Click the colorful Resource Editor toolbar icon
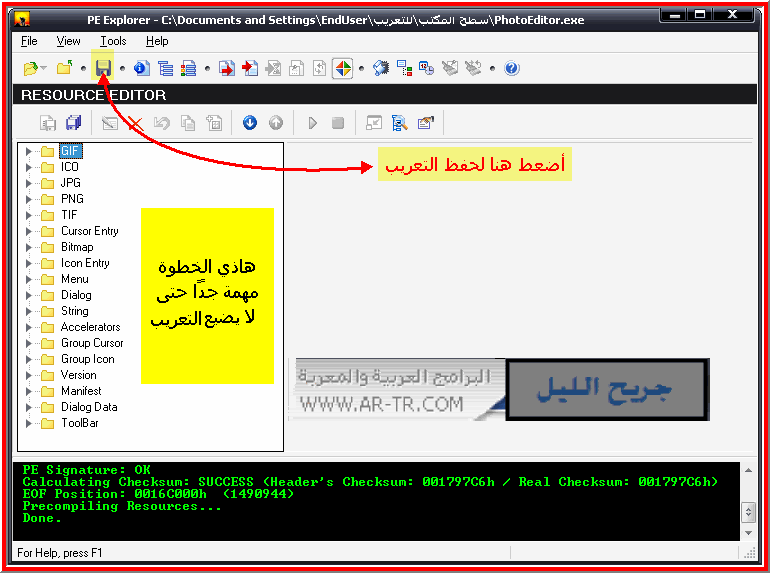The height and width of the screenshot is (573, 770). (x=342, y=68)
